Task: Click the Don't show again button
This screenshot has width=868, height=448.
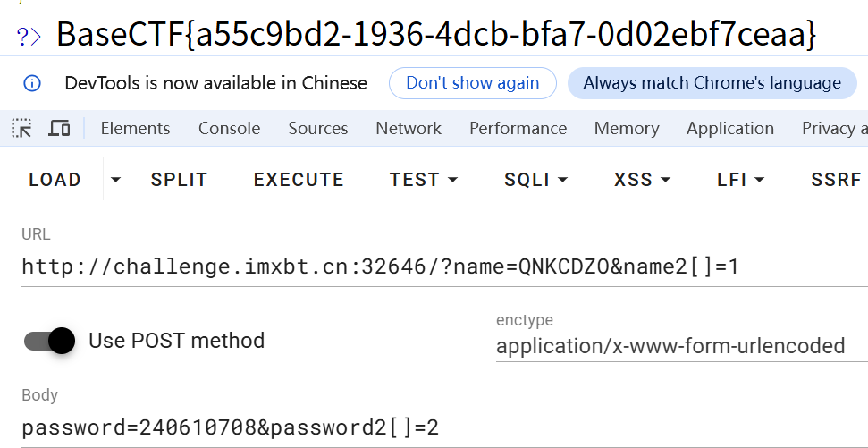Action: 472,83
